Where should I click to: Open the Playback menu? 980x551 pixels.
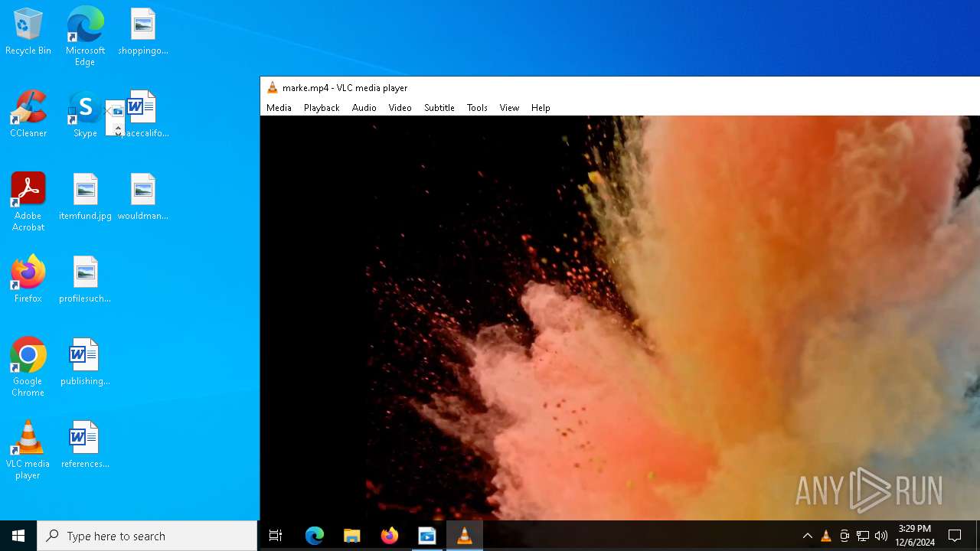pyautogui.click(x=322, y=108)
